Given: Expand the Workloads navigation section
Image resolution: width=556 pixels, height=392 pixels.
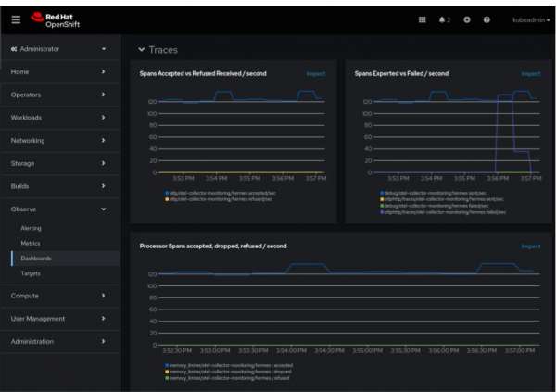Looking at the screenshot, I should 59,118.
